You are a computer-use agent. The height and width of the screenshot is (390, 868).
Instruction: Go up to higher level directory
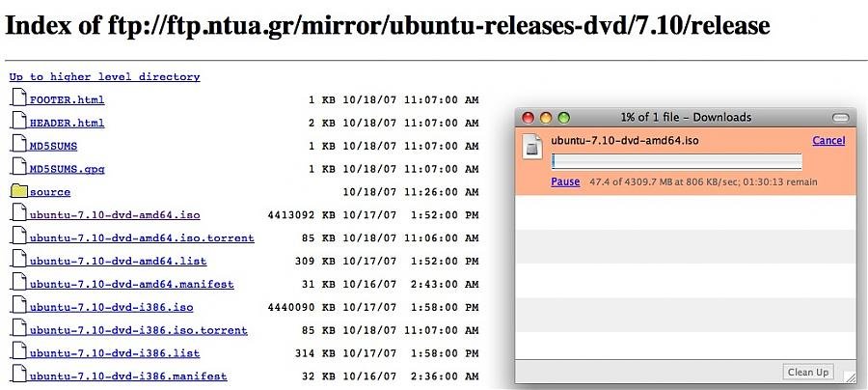point(104,76)
